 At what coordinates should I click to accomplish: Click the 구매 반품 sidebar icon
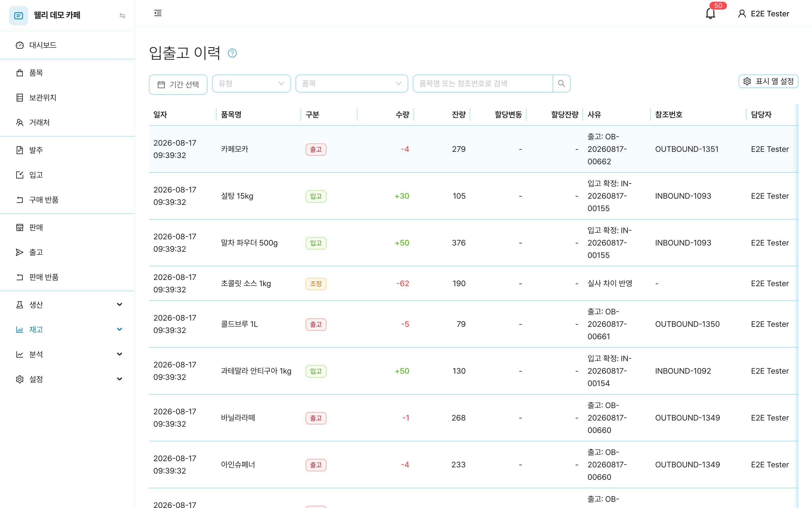20,200
